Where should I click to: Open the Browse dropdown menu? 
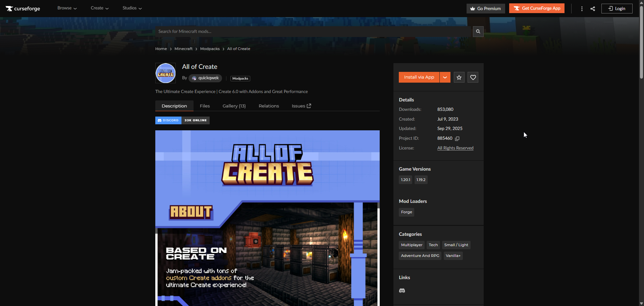67,8
